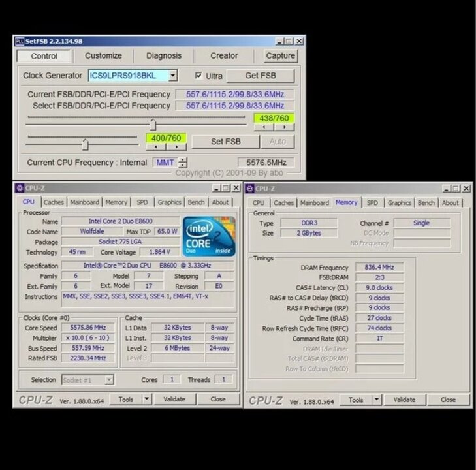Click the left CPU-Z window title icon
Image resolution: width=476 pixels, height=470 pixels.
(20, 188)
